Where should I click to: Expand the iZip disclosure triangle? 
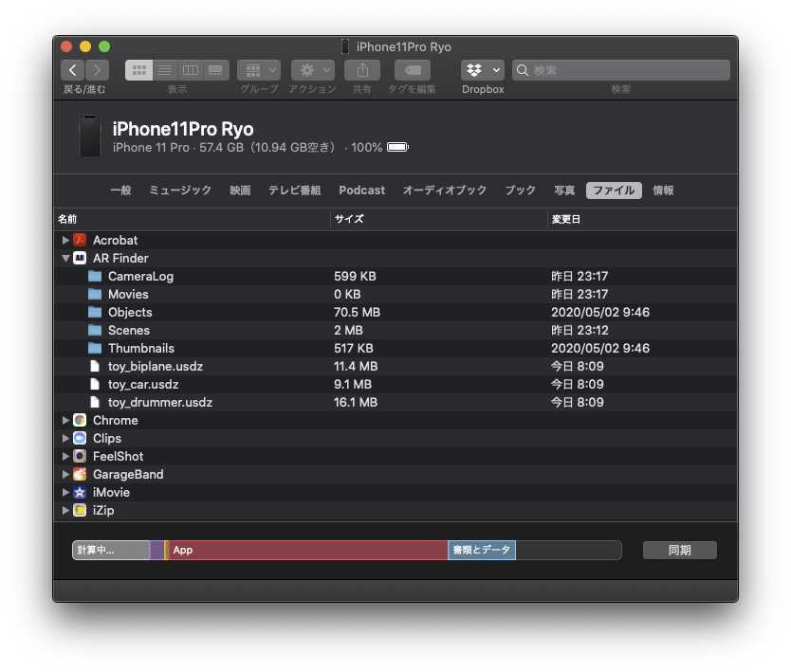(65, 510)
